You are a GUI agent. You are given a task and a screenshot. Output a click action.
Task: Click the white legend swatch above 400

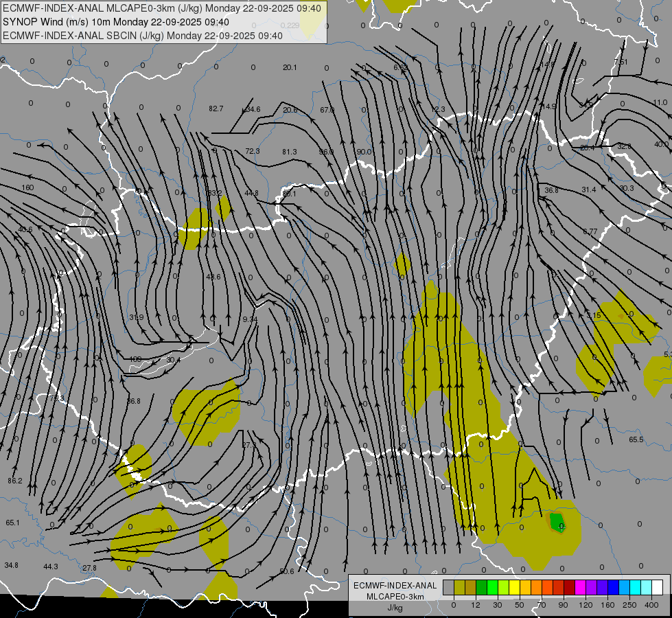point(658,587)
